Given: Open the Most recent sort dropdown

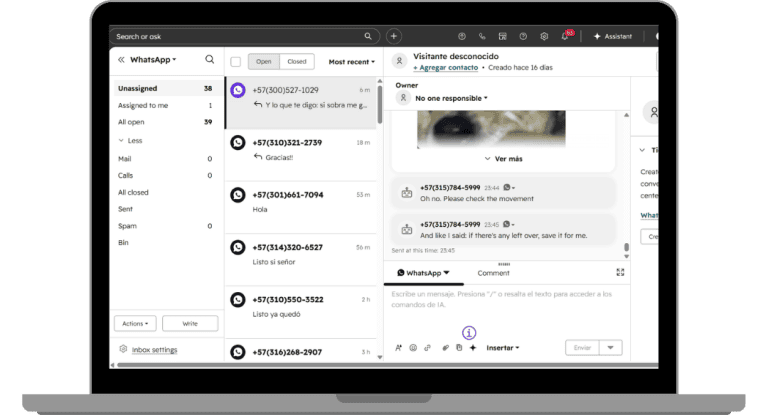Looking at the screenshot, I should (x=352, y=62).
